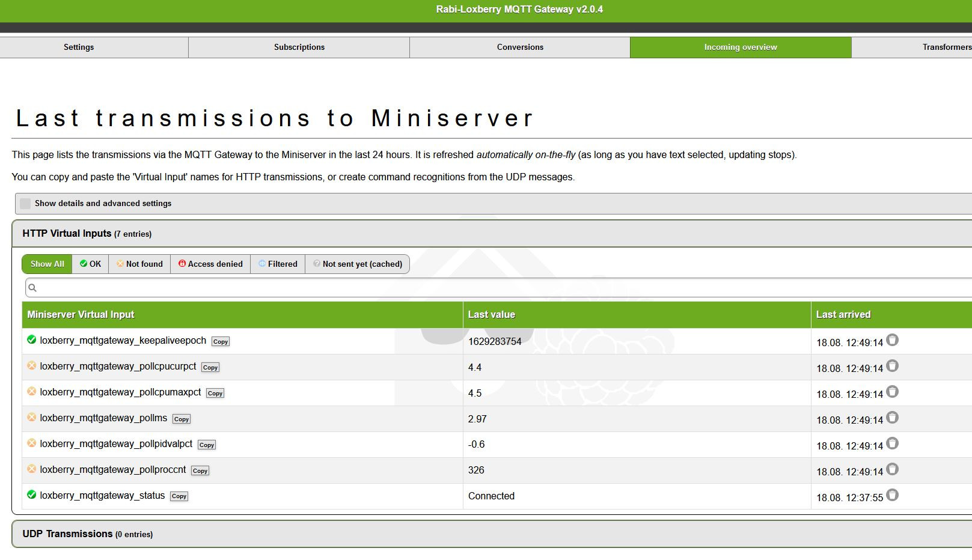This screenshot has height=560, width=972.
Task: Click not-found status icon beside pollcpumaxpct
Action: [x=32, y=392]
